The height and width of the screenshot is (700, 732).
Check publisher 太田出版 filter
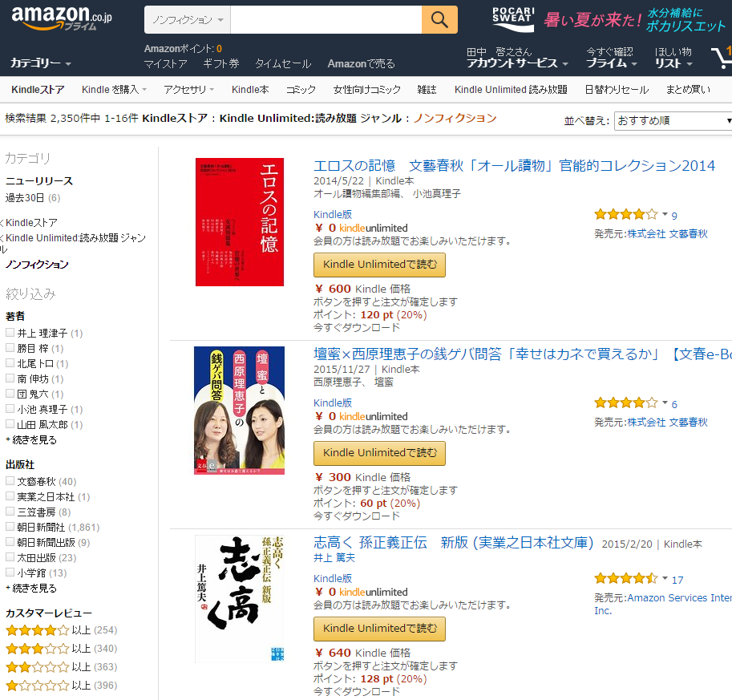(x=10, y=557)
